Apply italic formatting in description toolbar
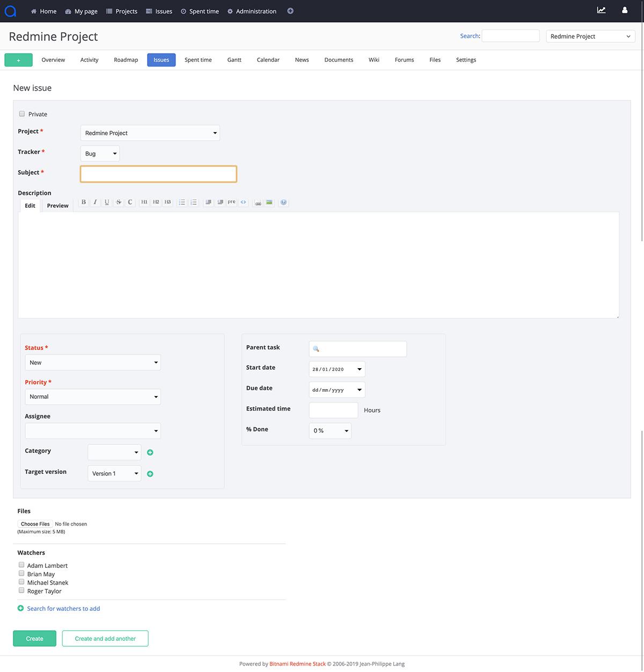The image size is (644, 672). click(x=95, y=202)
